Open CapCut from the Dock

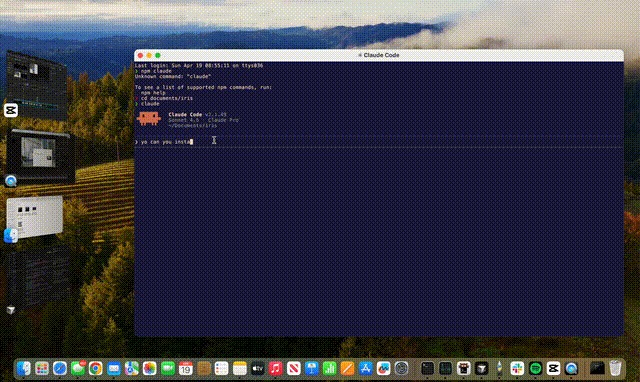(553, 369)
